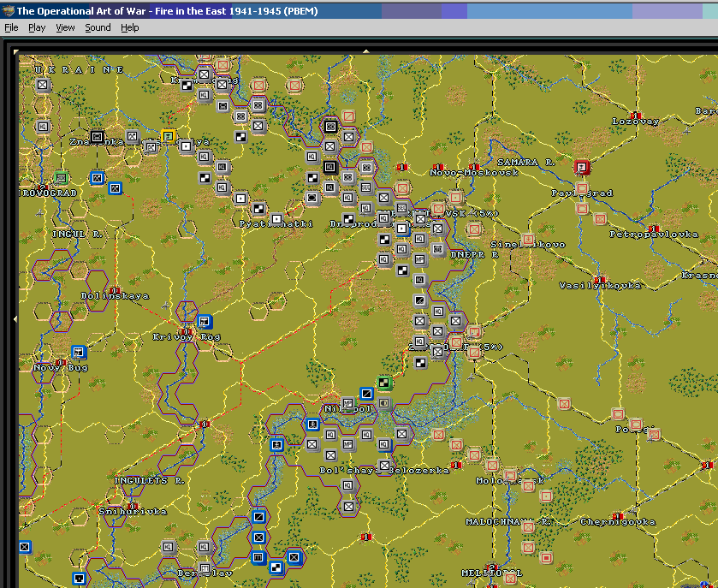The width and height of the screenshot is (718, 588).
Task: Click the Bol'shaya Belozerka town label
Action: pyautogui.click(x=384, y=471)
